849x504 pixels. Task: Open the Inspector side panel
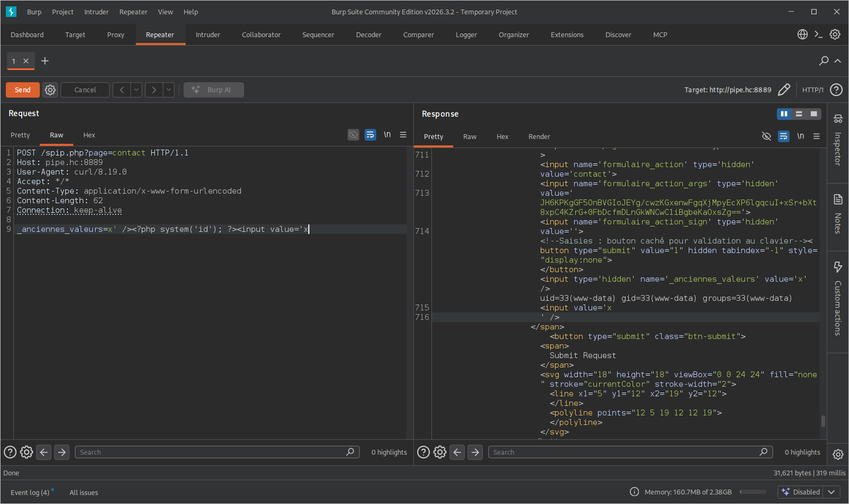(838, 140)
